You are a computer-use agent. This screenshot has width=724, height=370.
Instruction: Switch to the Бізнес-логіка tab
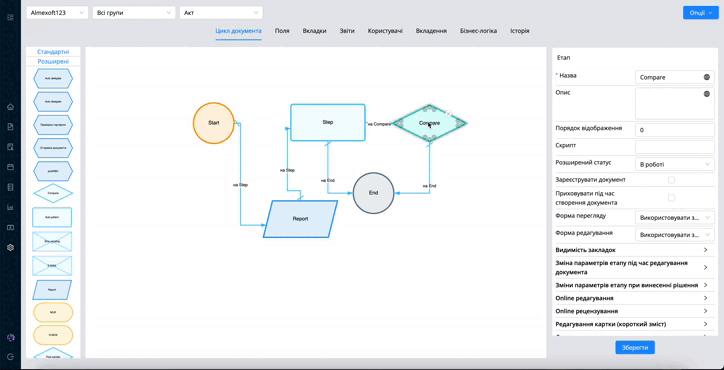point(478,31)
